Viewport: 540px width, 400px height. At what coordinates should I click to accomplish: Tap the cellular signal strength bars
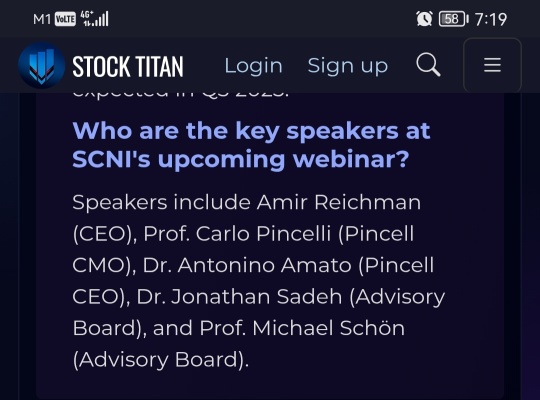[x=102, y=19]
